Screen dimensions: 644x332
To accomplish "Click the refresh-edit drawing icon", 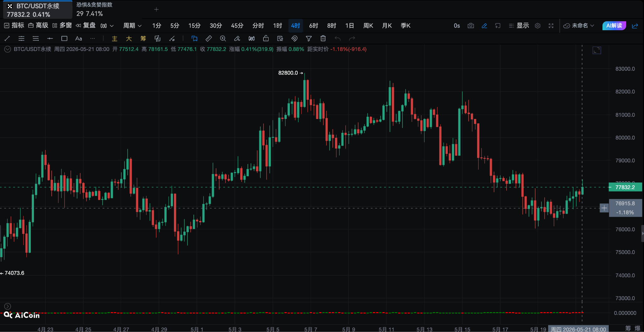I will point(158,38).
